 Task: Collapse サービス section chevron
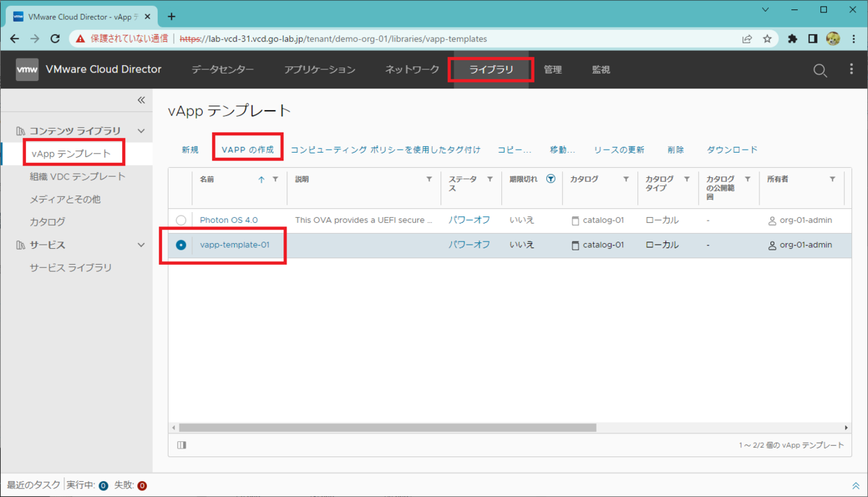141,245
